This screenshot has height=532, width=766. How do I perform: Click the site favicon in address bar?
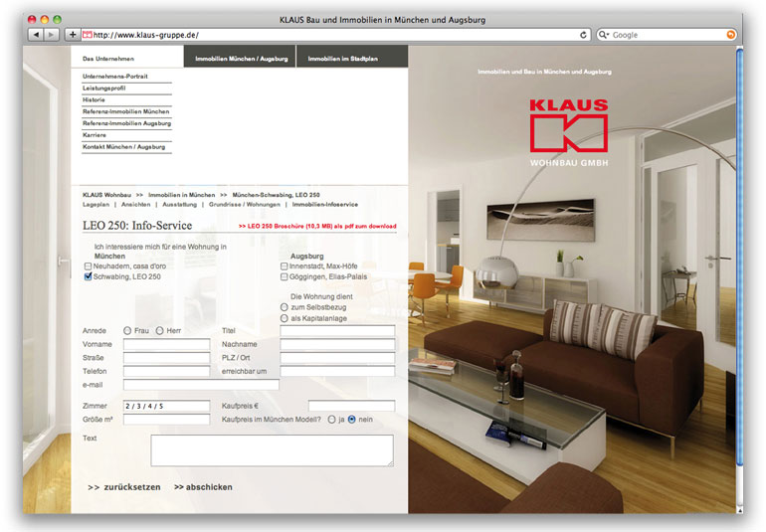point(87,35)
